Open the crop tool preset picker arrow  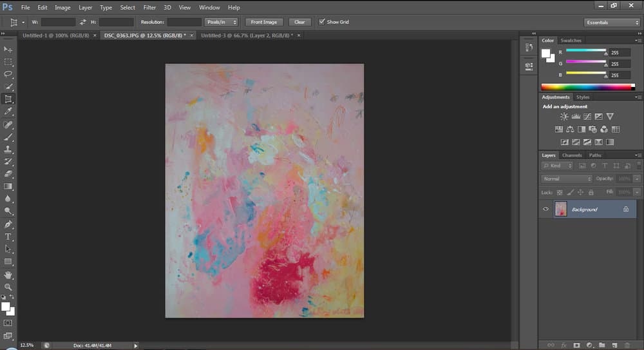click(x=23, y=22)
